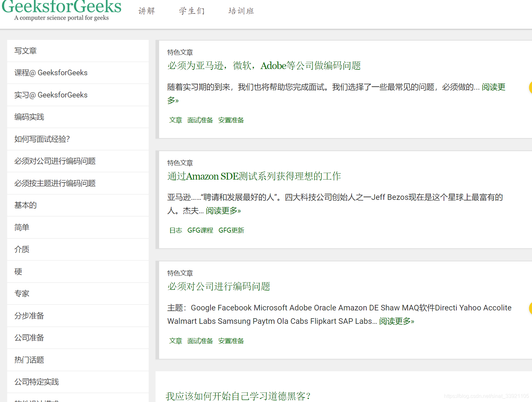Choose 简单 difficulty in sidebar
The image size is (532, 402).
(78, 227)
